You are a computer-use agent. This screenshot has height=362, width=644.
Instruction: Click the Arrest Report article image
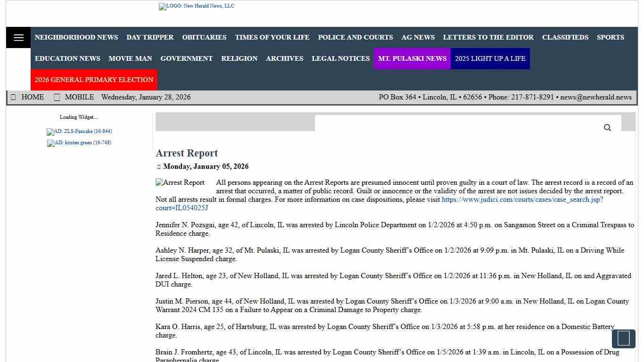tap(180, 182)
